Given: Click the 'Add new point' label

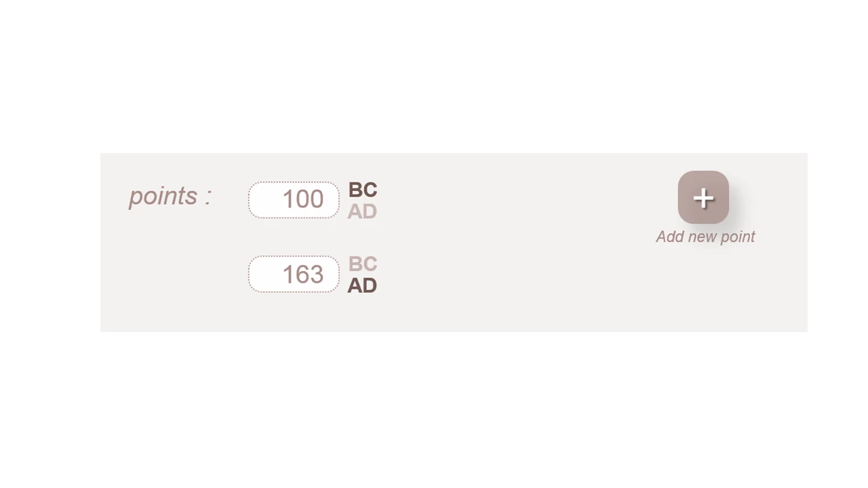Looking at the screenshot, I should click(x=705, y=237).
